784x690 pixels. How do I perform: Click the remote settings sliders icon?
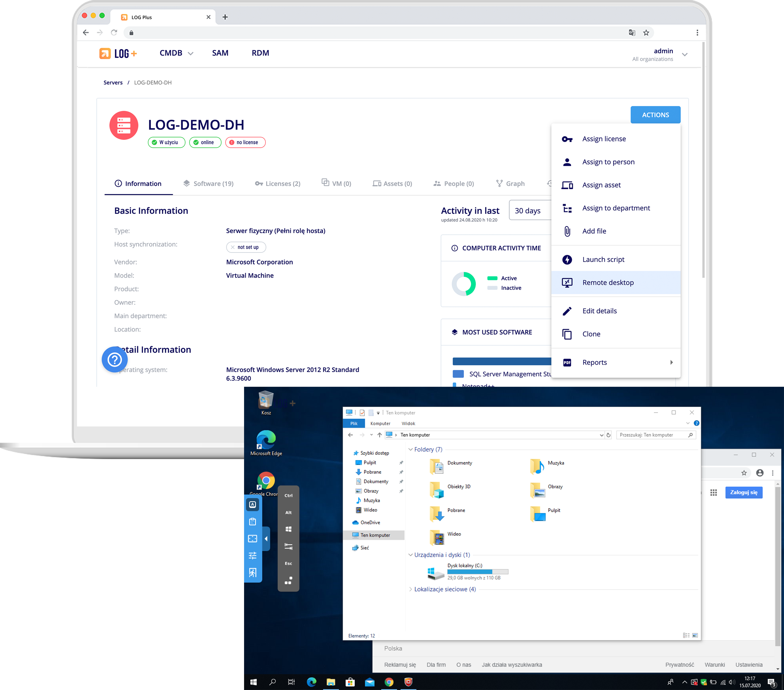tap(252, 556)
